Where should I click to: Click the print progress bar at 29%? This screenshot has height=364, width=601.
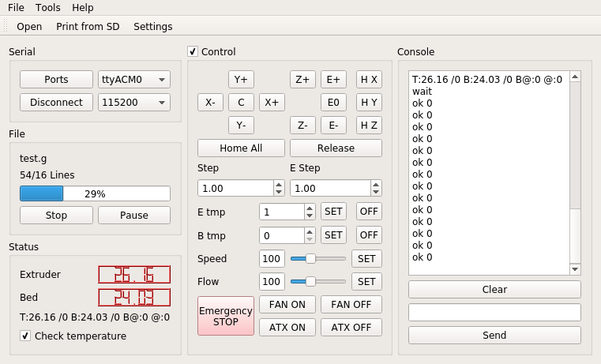tap(95, 193)
